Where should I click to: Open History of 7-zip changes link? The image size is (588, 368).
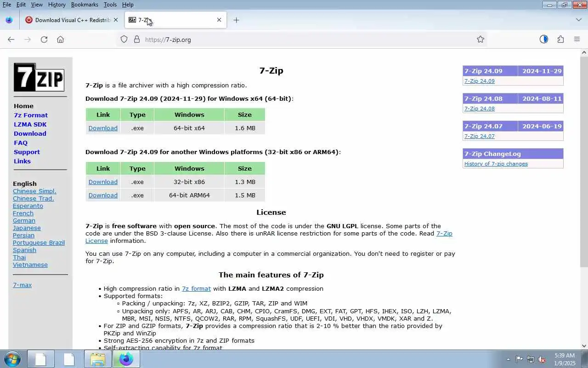(496, 164)
